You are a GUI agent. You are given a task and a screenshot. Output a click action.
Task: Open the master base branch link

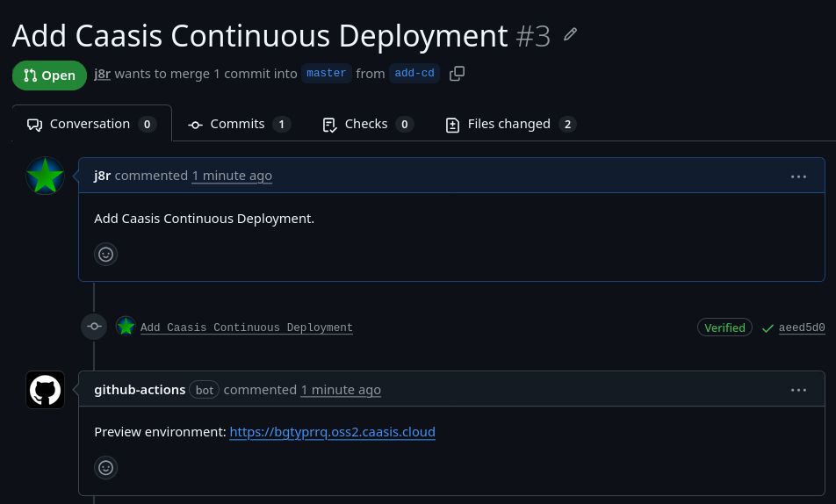[x=327, y=74]
